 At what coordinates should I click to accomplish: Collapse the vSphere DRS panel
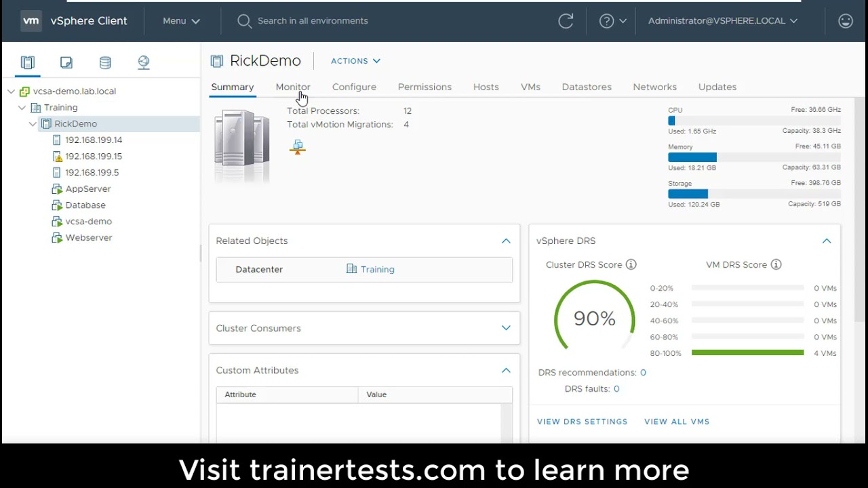pos(827,241)
